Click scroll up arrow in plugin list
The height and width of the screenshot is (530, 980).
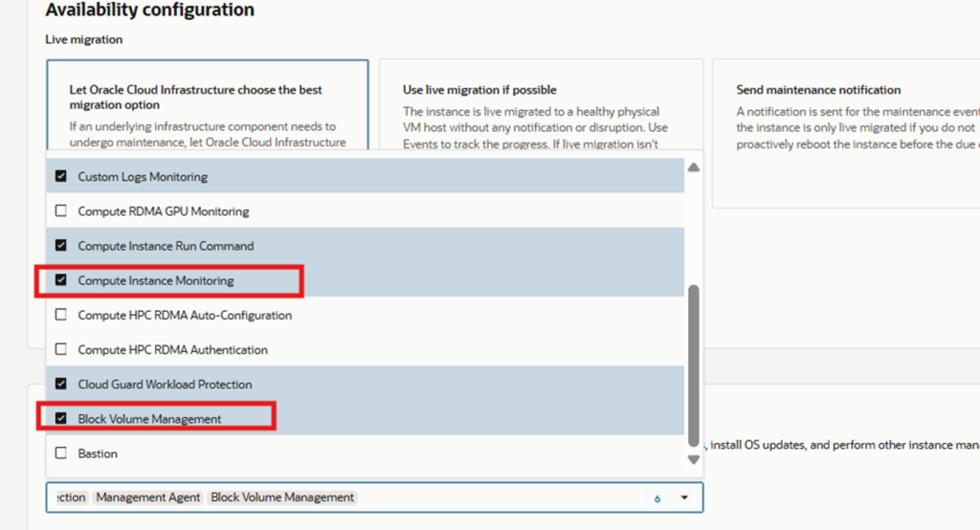pyautogui.click(x=694, y=167)
